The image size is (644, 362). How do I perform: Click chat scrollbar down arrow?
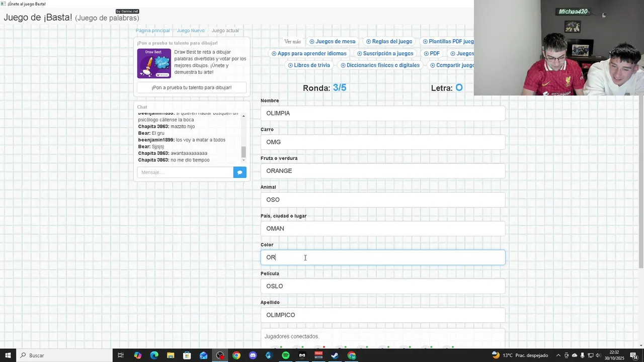coord(244,160)
